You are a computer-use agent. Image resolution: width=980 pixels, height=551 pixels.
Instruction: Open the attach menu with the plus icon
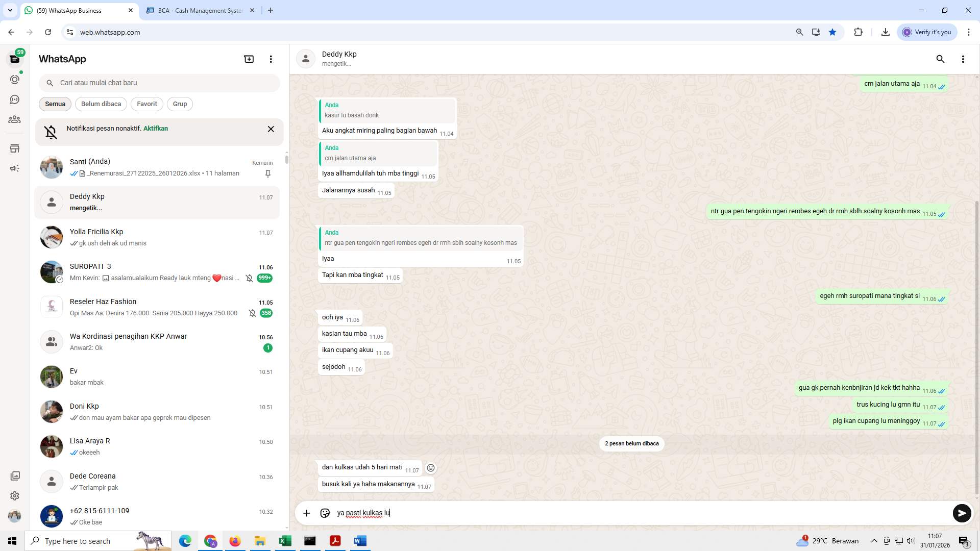(306, 513)
